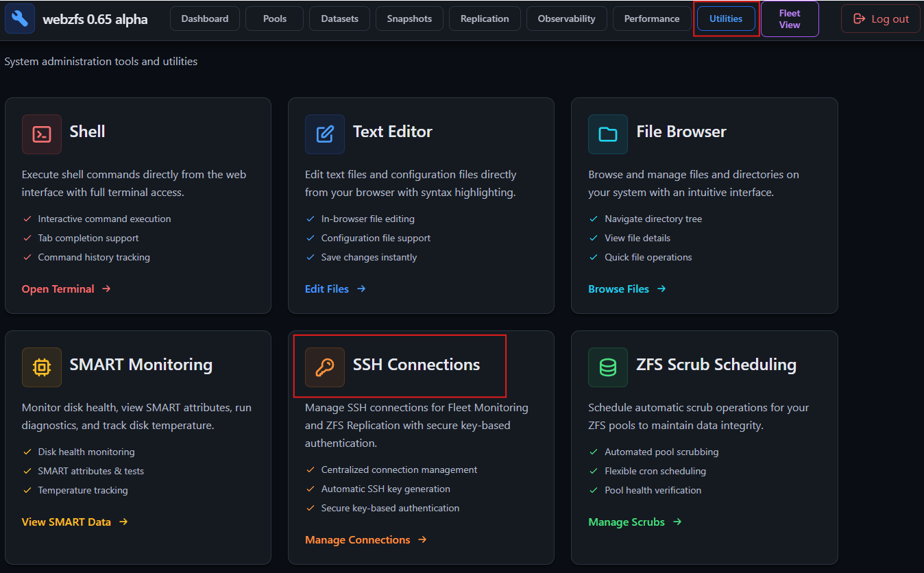Click the Text Editor pencil icon
The image size is (924, 573).
point(325,134)
